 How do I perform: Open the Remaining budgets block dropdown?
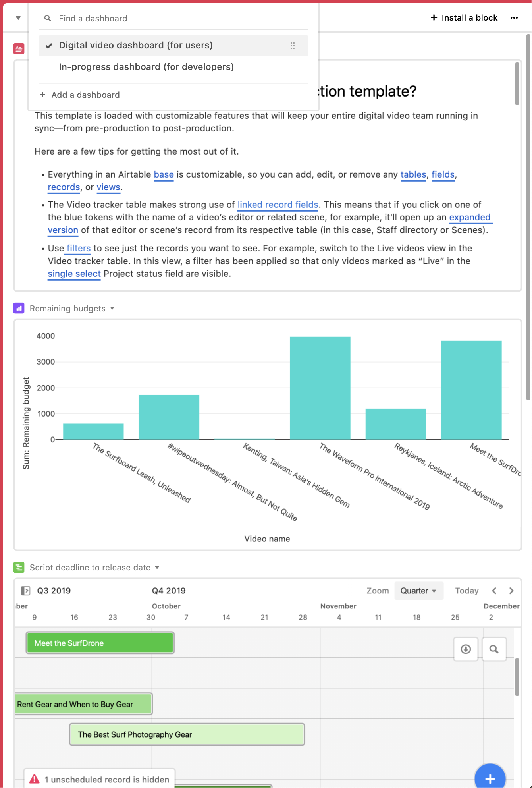pos(112,308)
